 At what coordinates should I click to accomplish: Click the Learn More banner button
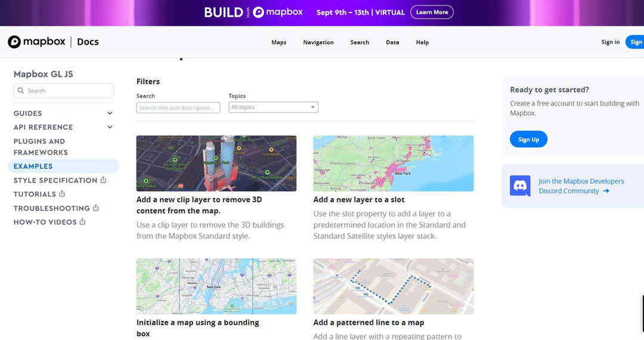(x=432, y=13)
